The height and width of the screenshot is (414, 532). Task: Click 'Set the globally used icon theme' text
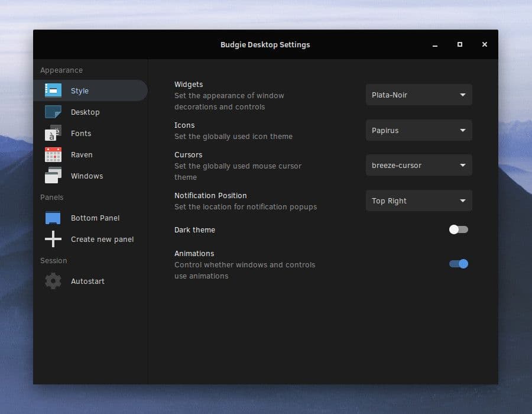click(x=233, y=137)
